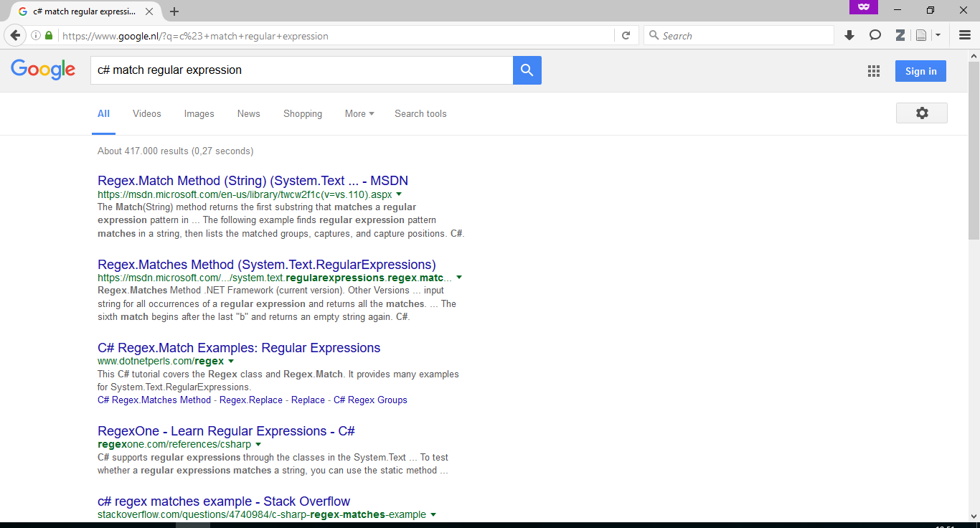Switch to the Shopping tab

click(x=303, y=113)
